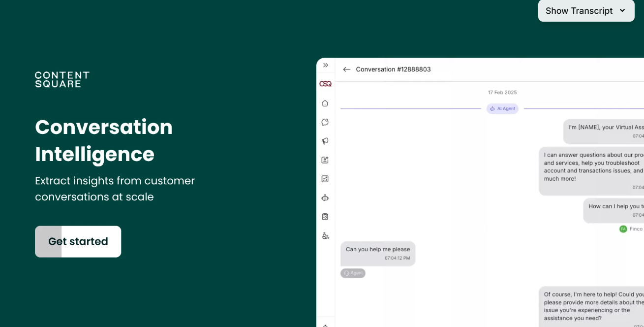The height and width of the screenshot is (327, 644).
Task: Click the Contentsquare logo
Action: [62, 79]
